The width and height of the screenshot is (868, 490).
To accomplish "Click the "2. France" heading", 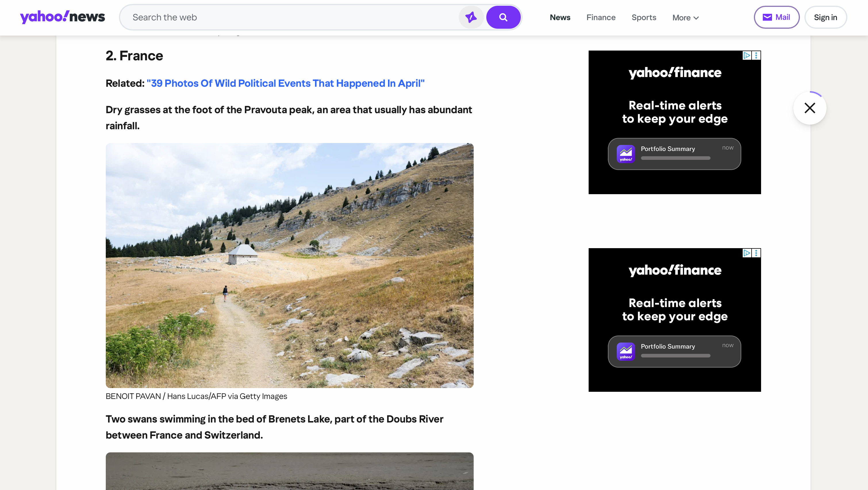I will click(x=134, y=56).
